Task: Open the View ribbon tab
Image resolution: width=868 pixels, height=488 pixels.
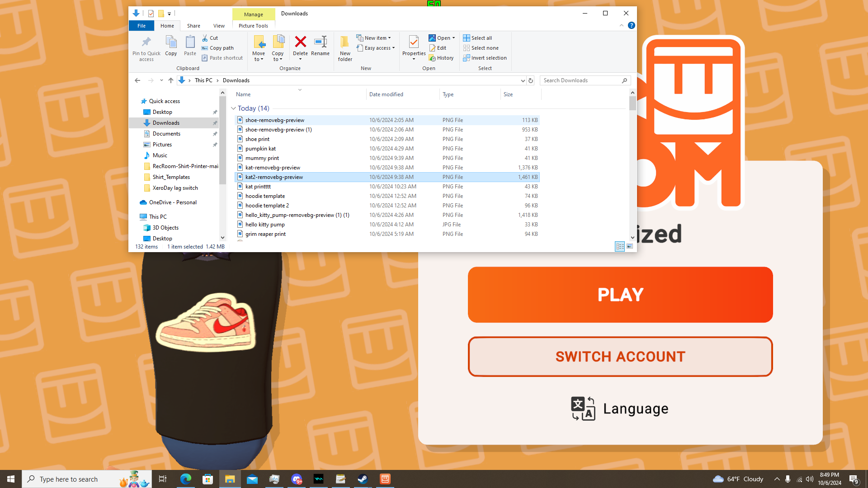Action: [219, 26]
